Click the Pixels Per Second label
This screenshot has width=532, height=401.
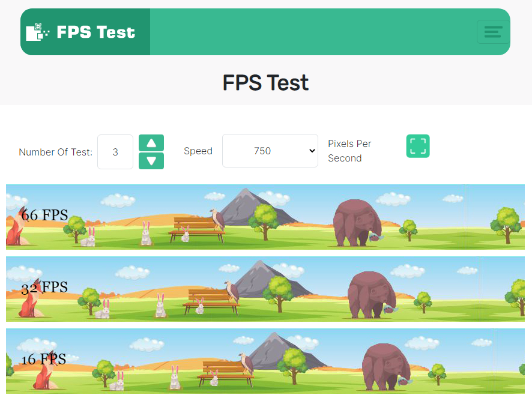pyautogui.click(x=349, y=151)
